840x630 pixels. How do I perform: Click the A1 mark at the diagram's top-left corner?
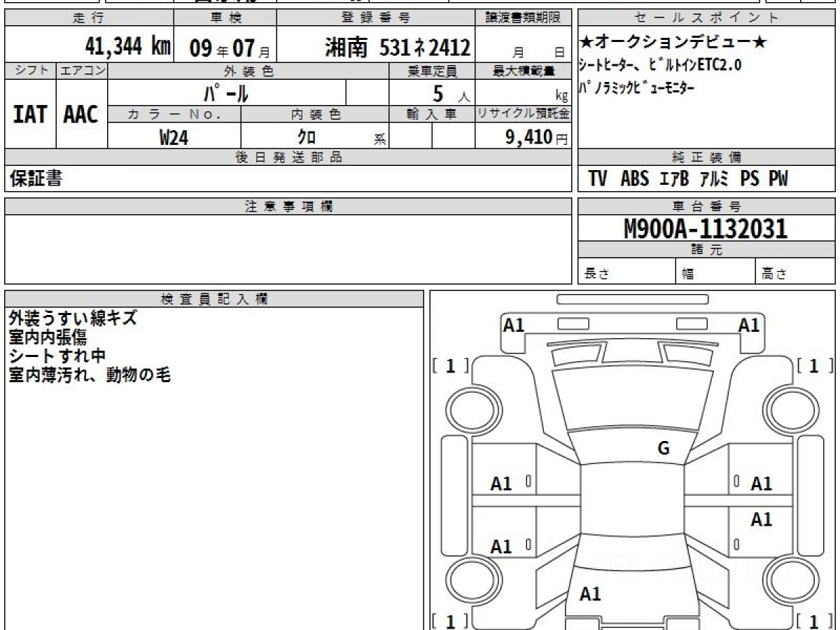coord(514,325)
